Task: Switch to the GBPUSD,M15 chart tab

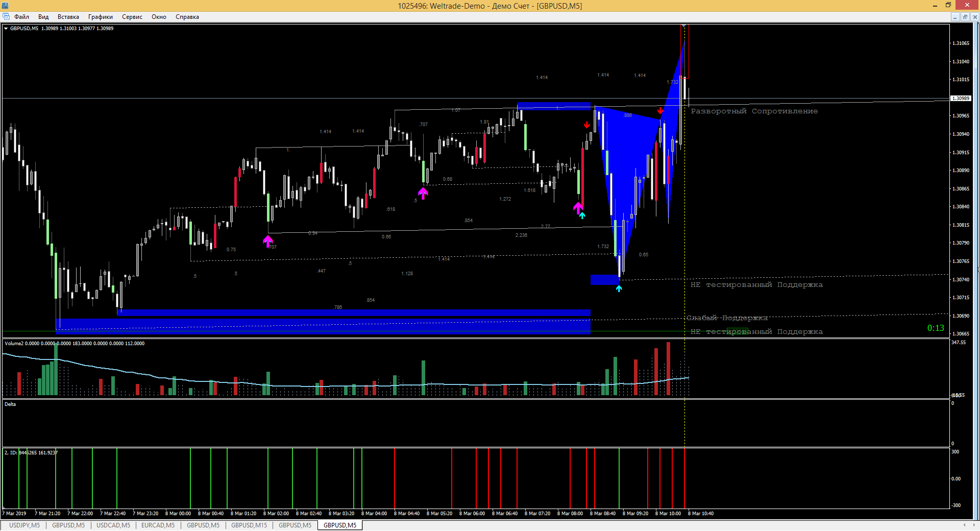Action: [x=249, y=525]
